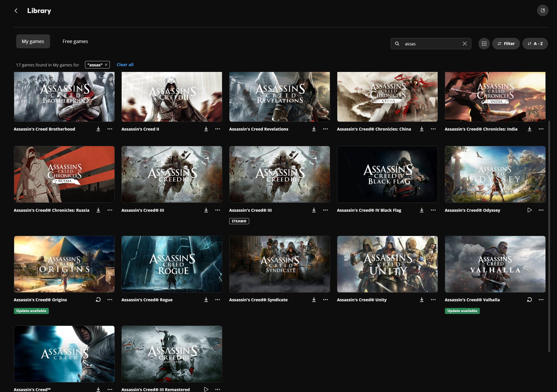Open more options for Assassin's Creed Unity
The width and height of the screenshot is (557, 392).
point(433,300)
